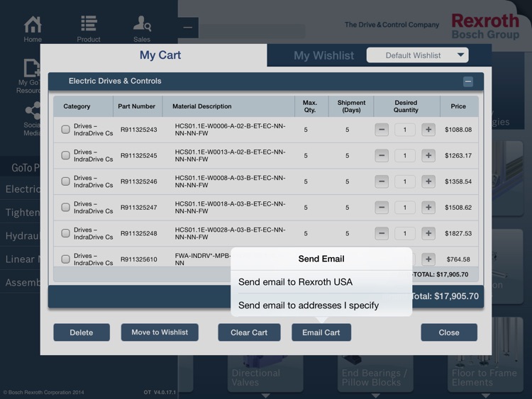Image resolution: width=532 pixels, height=399 pixels.
Task: Click Move to Wishlist button
Action: click(x=160, y=332)
